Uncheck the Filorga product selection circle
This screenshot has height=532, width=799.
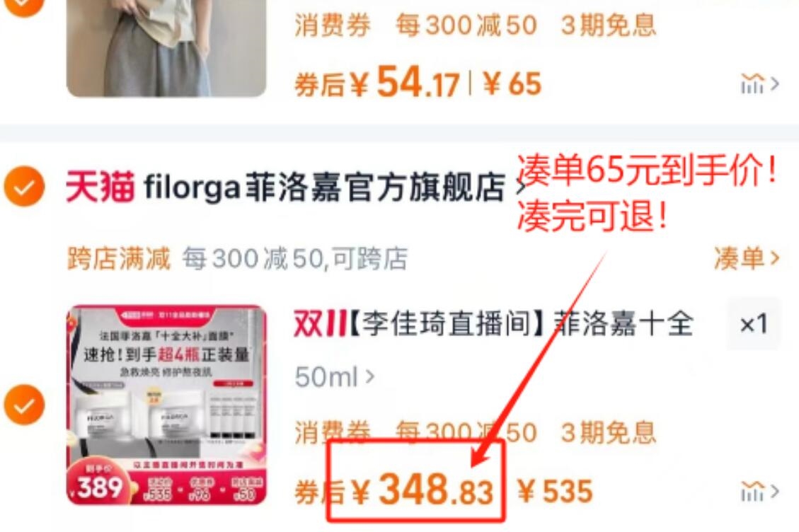pos(23,405)
